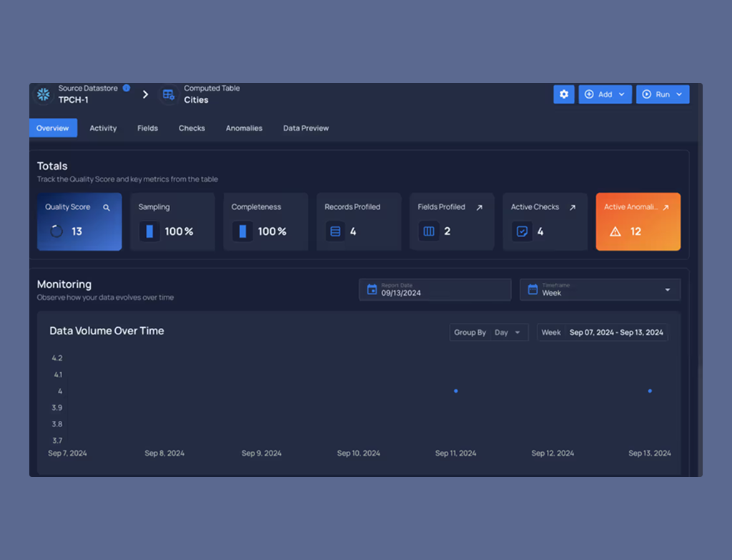Viewport: 732px width, 560px height.
Task: Click the Totals section heading
Action: [x=52, y=166]
